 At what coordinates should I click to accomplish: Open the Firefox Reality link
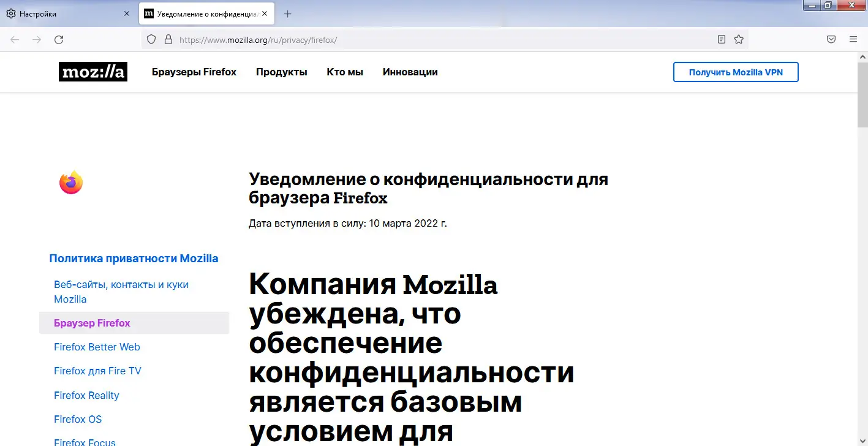pyautogui.click(x=86, y=396)
